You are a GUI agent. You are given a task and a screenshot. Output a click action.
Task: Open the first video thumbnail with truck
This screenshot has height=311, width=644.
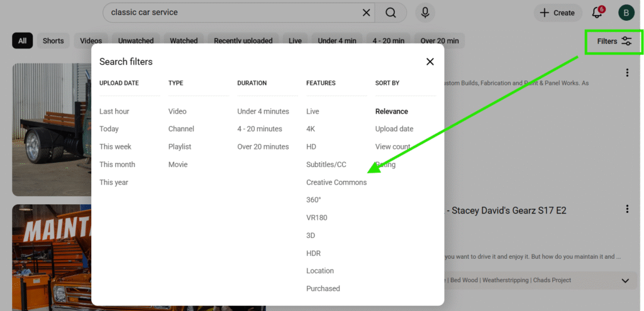pos(52,129)
